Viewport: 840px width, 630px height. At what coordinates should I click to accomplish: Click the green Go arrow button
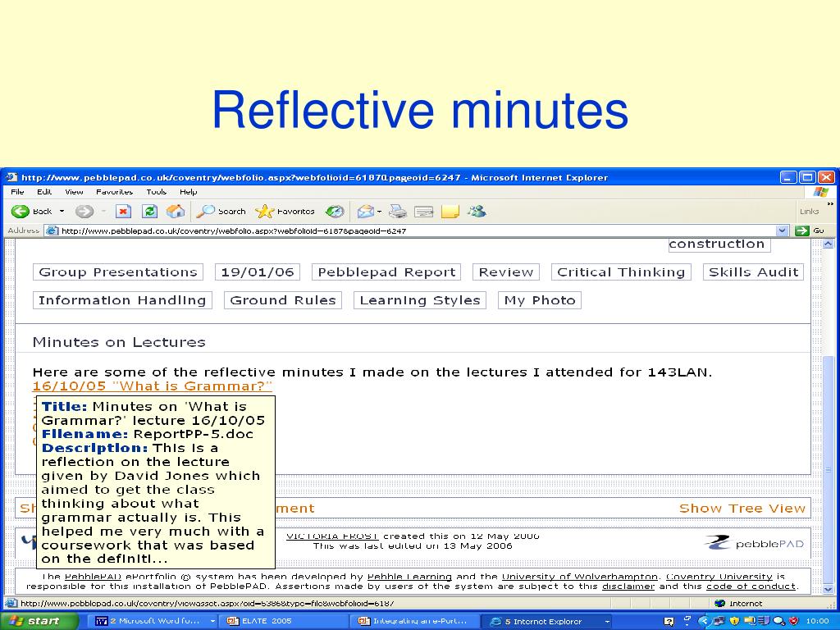802,231
